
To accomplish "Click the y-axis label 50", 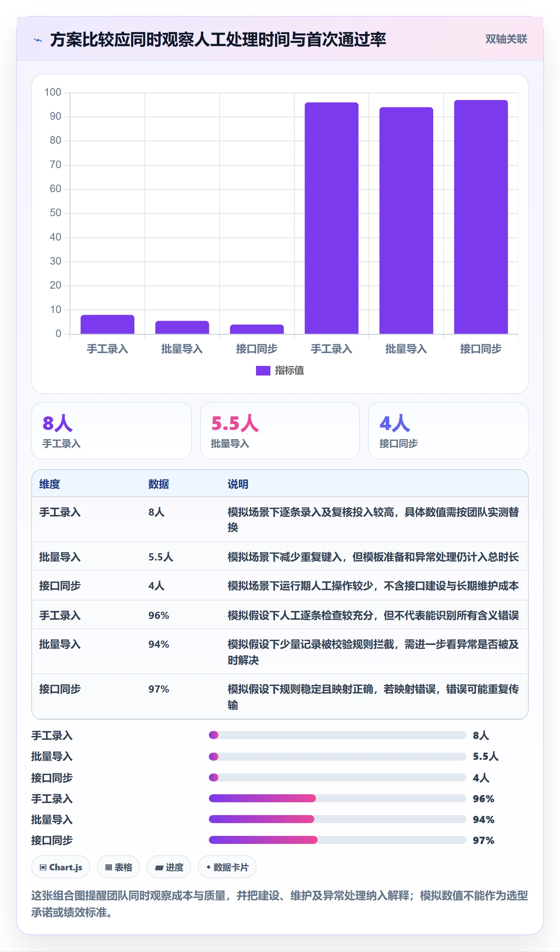I will [x=55, y=213].
